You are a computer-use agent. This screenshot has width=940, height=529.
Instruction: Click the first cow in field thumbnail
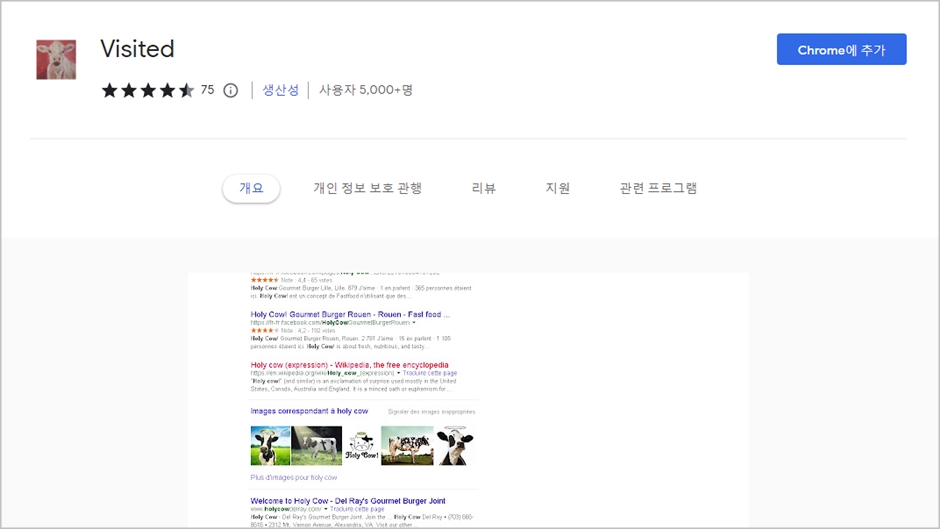point(270,446)
